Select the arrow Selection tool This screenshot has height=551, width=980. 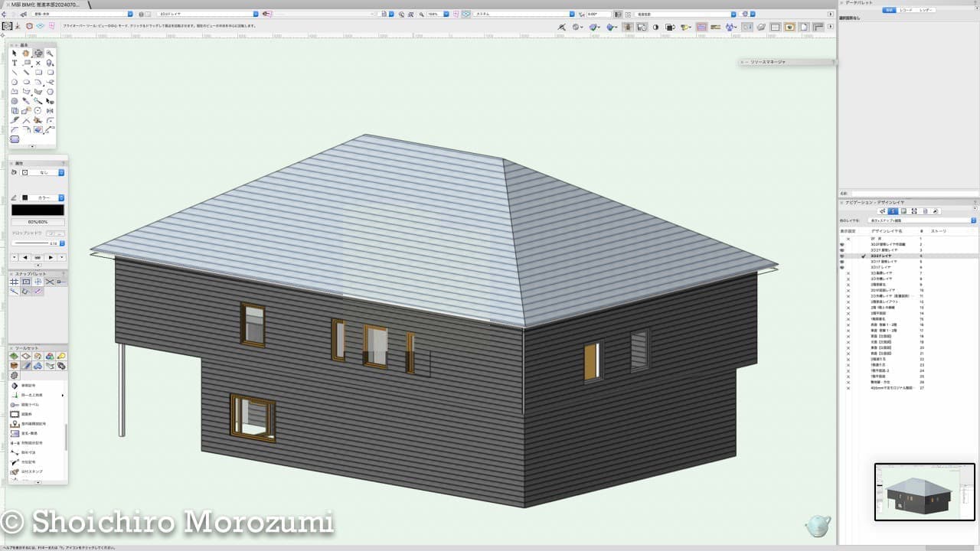click(x=15, y=54)
